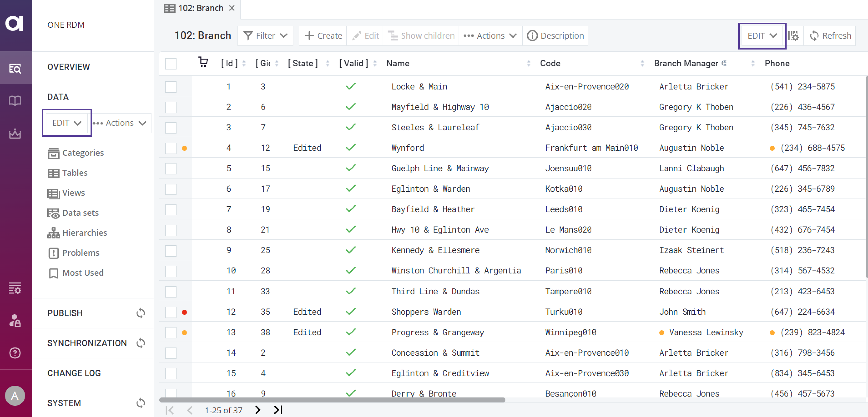The height and width of the screenshot is (417, 868).
Task: Refresh the PUBLISH section status icon
Action: [x=141, y=313]
